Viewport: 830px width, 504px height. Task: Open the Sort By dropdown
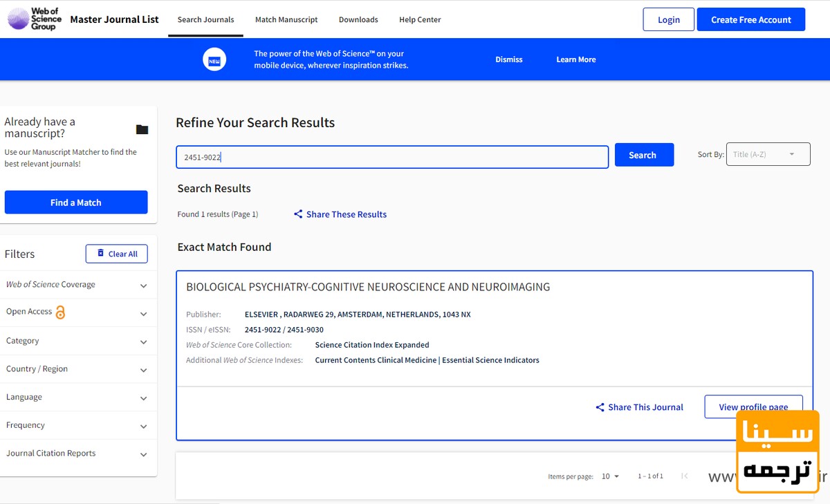(768, 154)
